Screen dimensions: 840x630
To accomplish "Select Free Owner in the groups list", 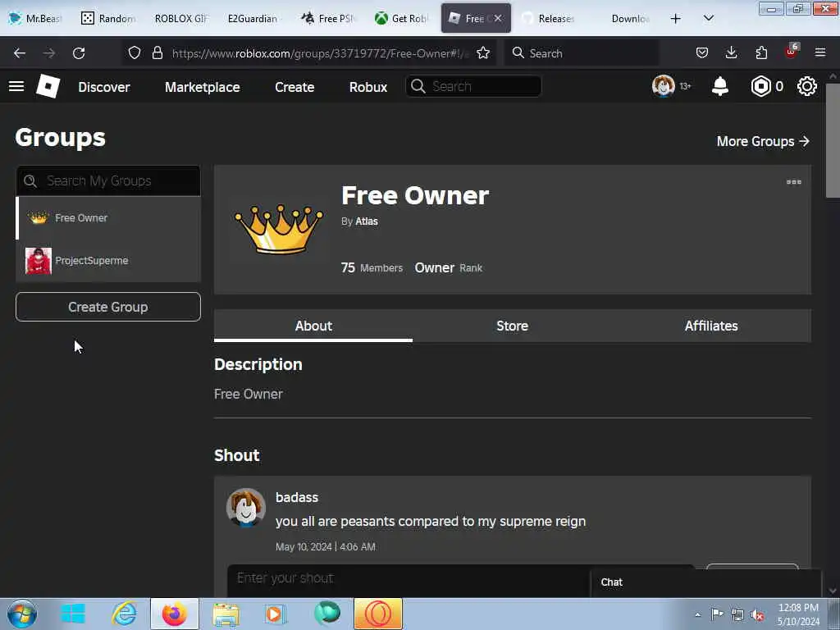I will 108,218.
